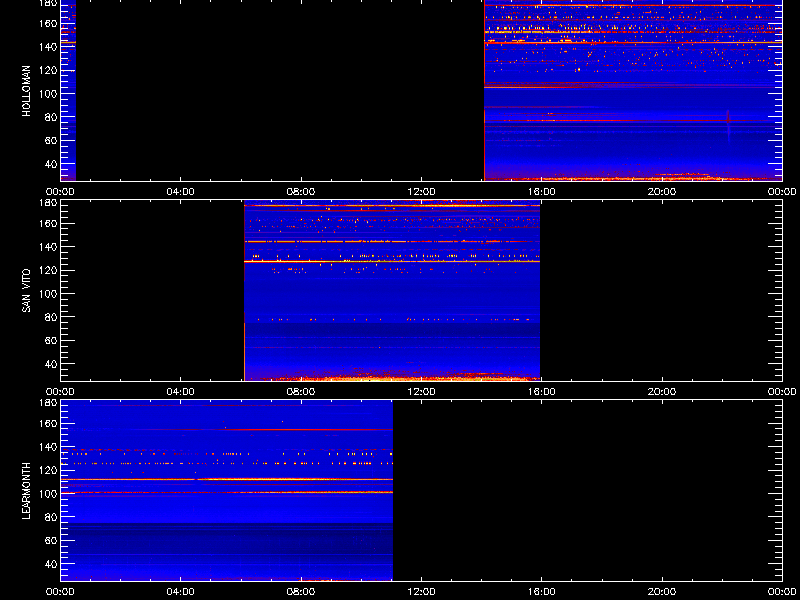This screenshot has height=600, width=800.
Task: Click the HOLLOMAN station axis label
Action: (27, 91)
